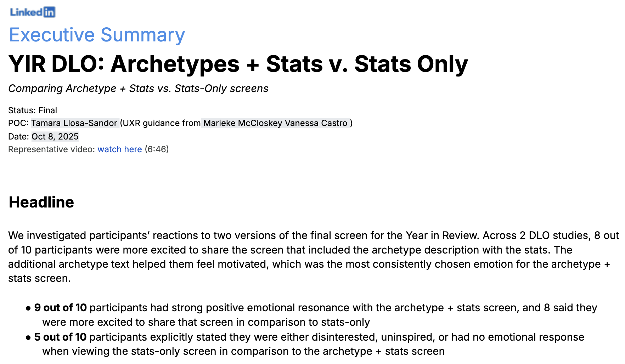Click the first bullet point marker
625x364 pixels.
click(x=28, y=308)
